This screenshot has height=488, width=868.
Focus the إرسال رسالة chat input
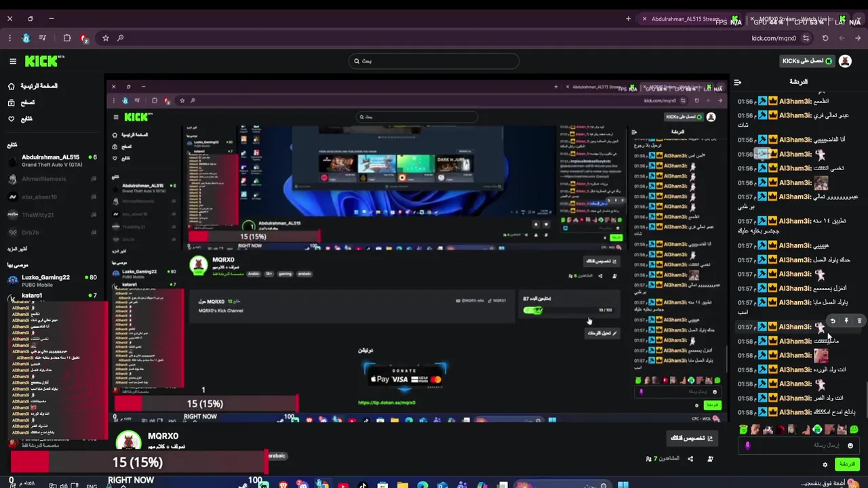coord(799,445)
